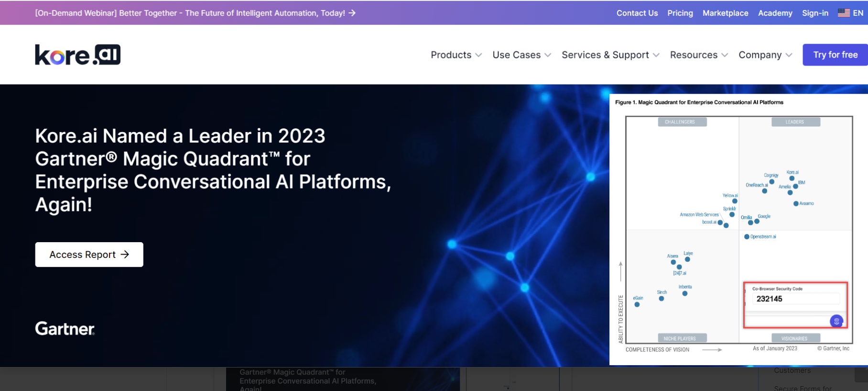
Task: Open the On-Demand Webinar banner link
Action: coord(190,13)
